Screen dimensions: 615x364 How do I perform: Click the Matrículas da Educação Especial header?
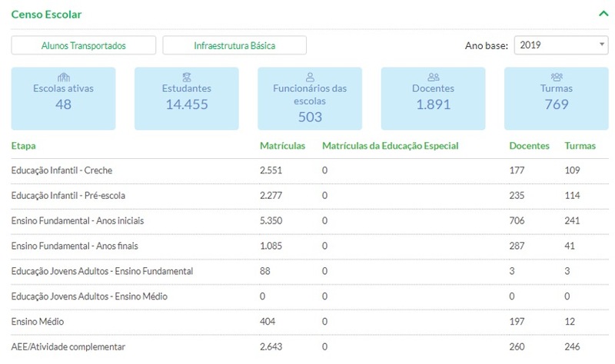point(390,146)
